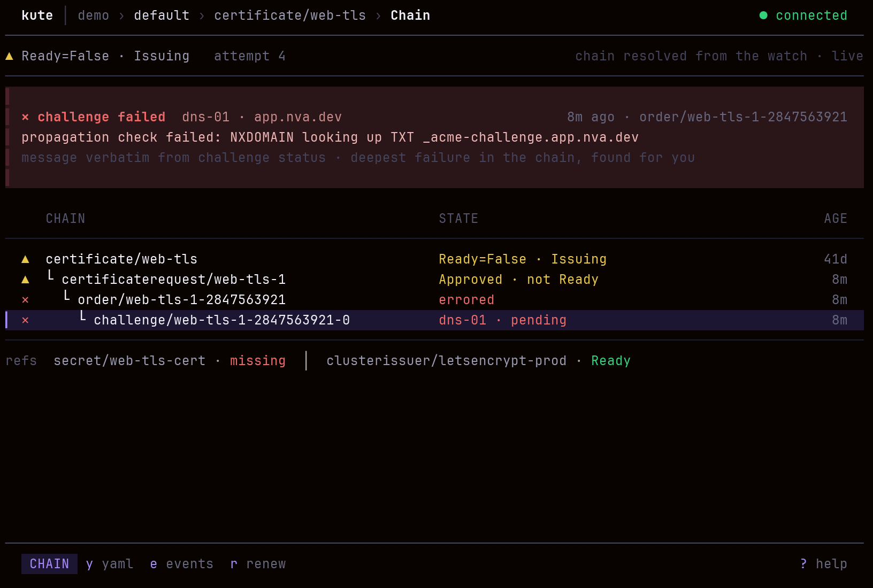Click the refs label
873x588 pixels.
pyautogui.click(x=21, y=361)
